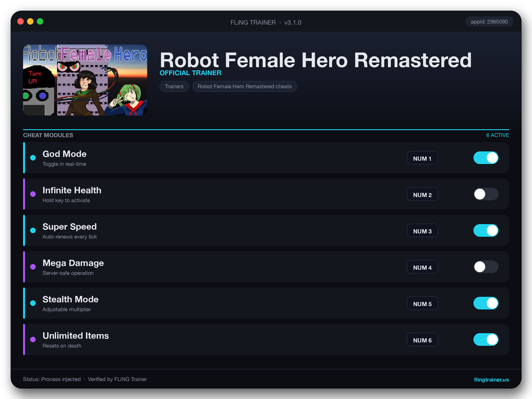Click the FLiNG TRAINER v3.1.0 window title
Image resolution: width=532 pixels, height=399 pixels.
pos(266,22)
